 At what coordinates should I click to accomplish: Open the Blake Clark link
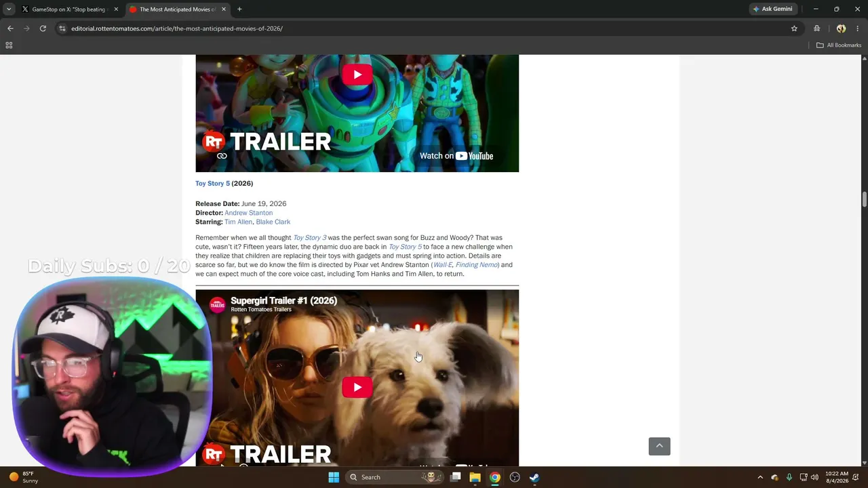[273, 222]
